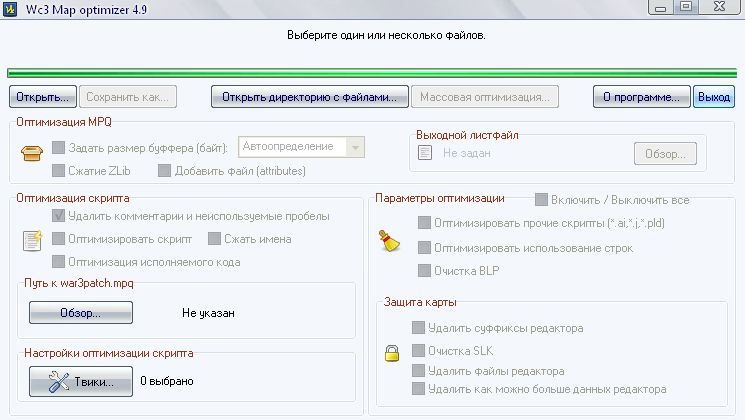
Task: Toggle the Сжатие ZLib checkbox
Action: coord(58,170)
